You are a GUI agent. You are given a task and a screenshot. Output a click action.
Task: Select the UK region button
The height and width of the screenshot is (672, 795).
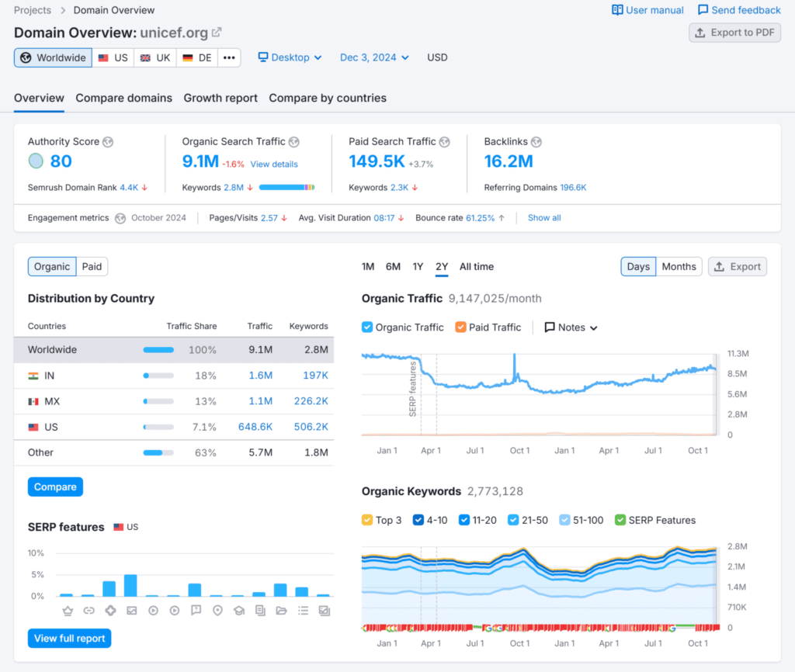[x=155, y=57]
